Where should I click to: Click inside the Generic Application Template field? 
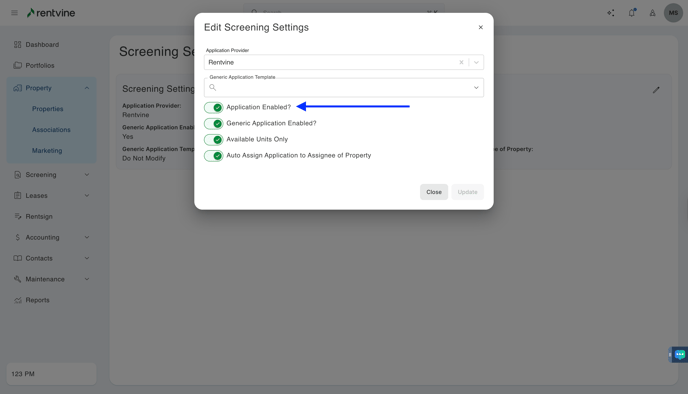coord(344,88)
